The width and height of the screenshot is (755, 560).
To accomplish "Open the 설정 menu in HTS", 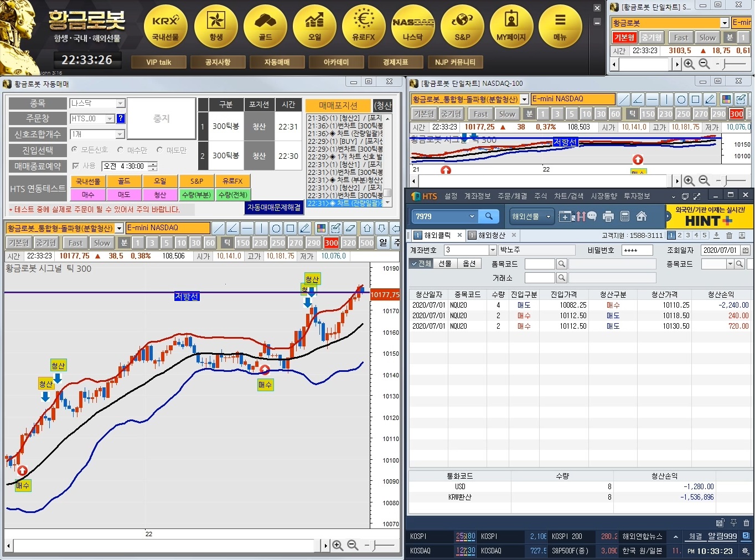I will 451,196.
